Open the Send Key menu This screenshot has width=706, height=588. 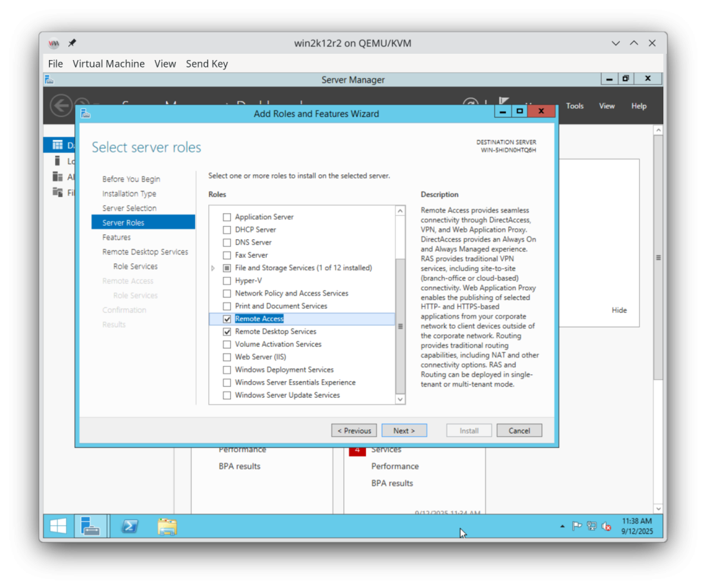tap(207, 63)
